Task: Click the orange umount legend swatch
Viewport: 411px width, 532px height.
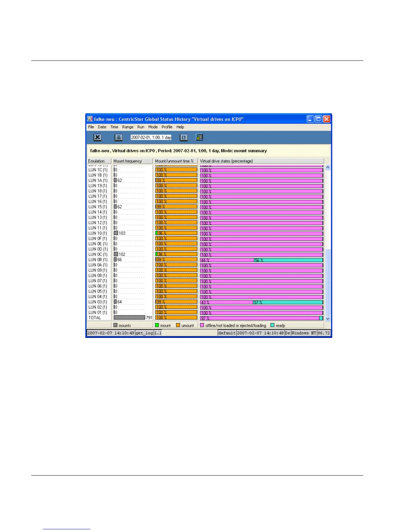Action: (x=178, y=325)
